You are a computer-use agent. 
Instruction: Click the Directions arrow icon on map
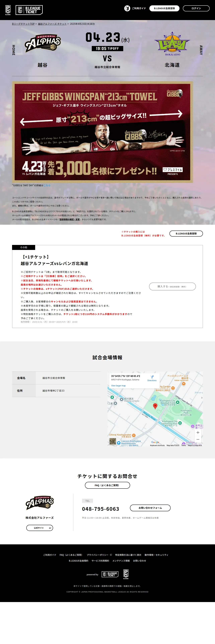152,377
